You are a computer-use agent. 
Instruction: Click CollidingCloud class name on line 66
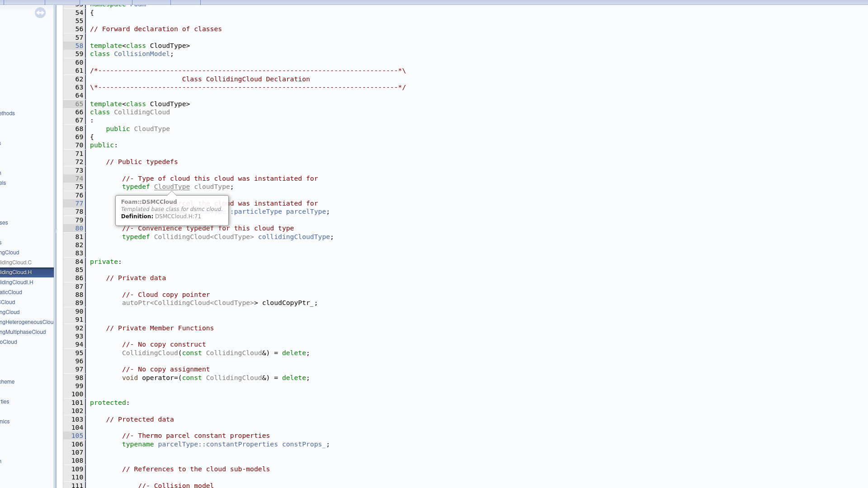click(142, 113)
